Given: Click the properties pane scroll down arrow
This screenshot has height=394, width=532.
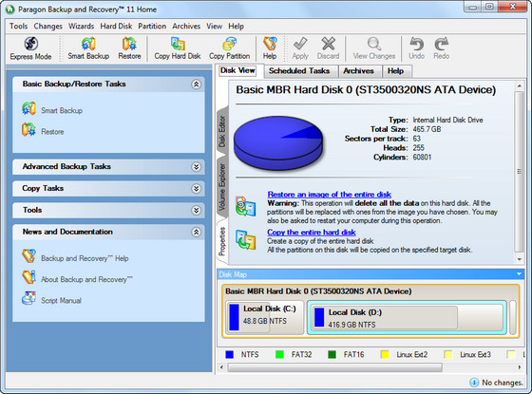Looking at the screenshot, I should pos(519,259).
